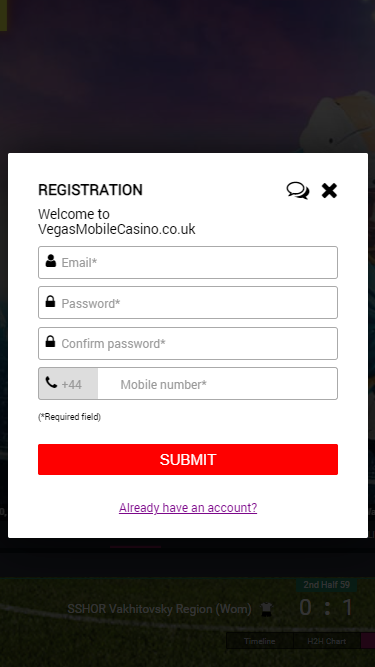The width and height of the screenshot is (375, 667).
Task: Focus the Email input field
Action: pyautogui.click(x=188, y=262)
